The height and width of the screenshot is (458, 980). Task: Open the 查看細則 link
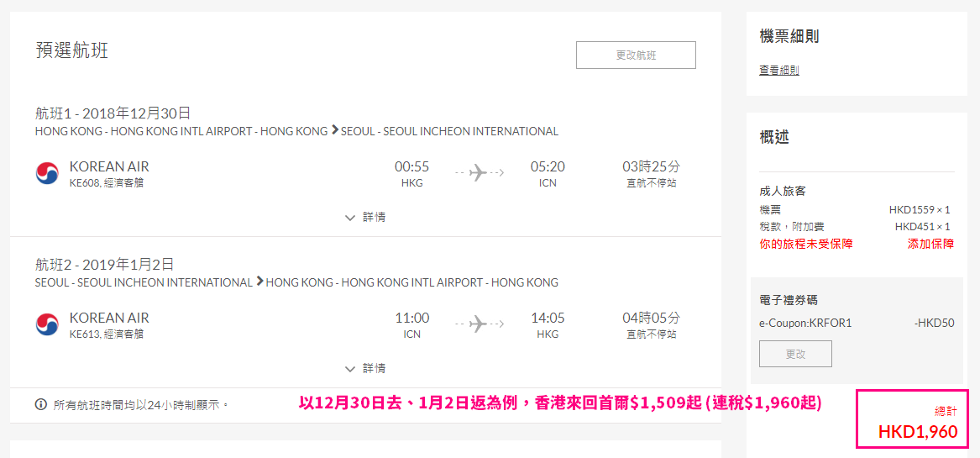tap(778, 71)
